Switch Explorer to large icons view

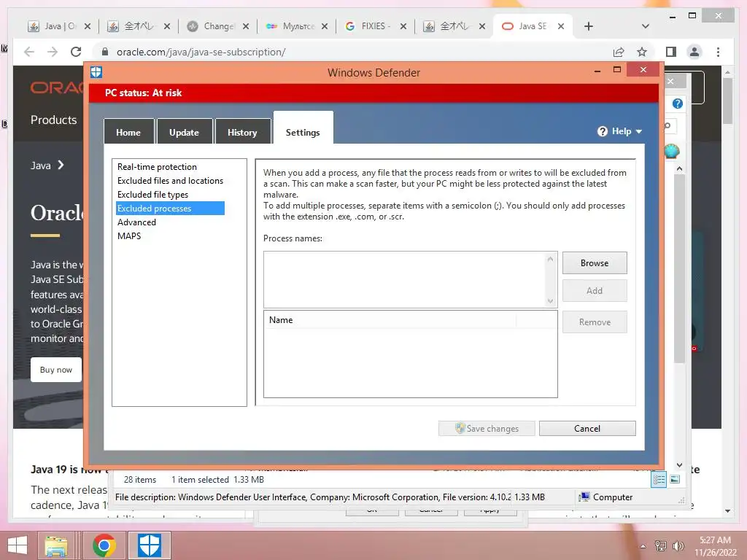click(x=675, y=480)
